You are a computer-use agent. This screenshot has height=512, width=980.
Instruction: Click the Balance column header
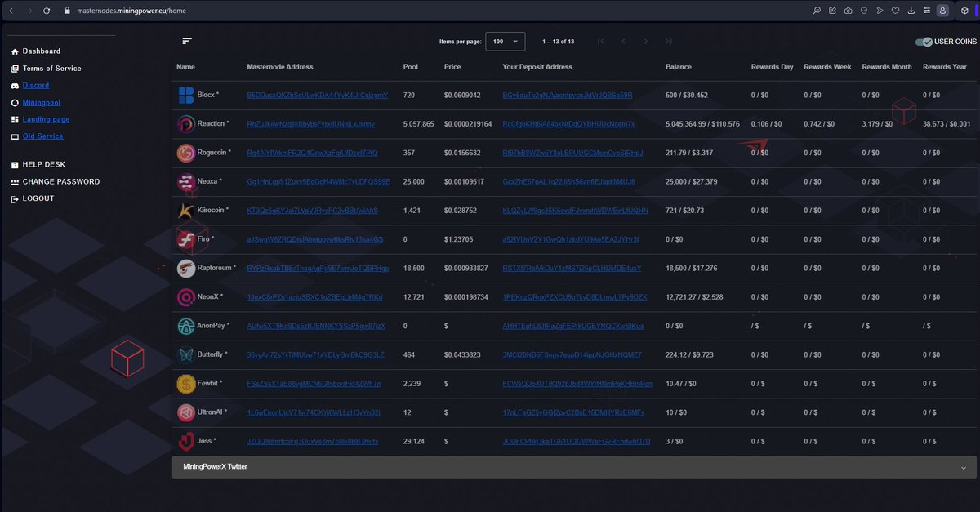[679, 67]
